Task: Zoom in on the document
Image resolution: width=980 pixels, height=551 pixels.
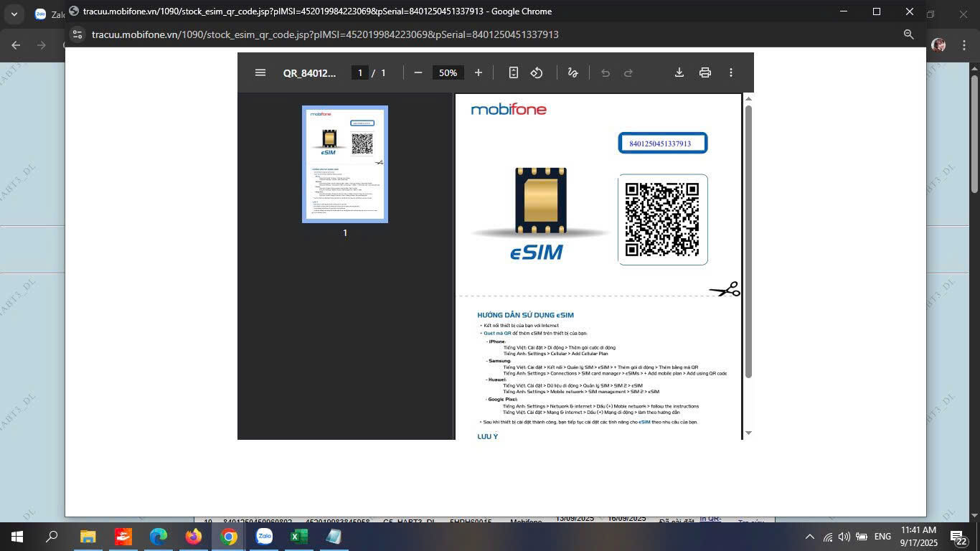Action: click(x=478, y=72)
